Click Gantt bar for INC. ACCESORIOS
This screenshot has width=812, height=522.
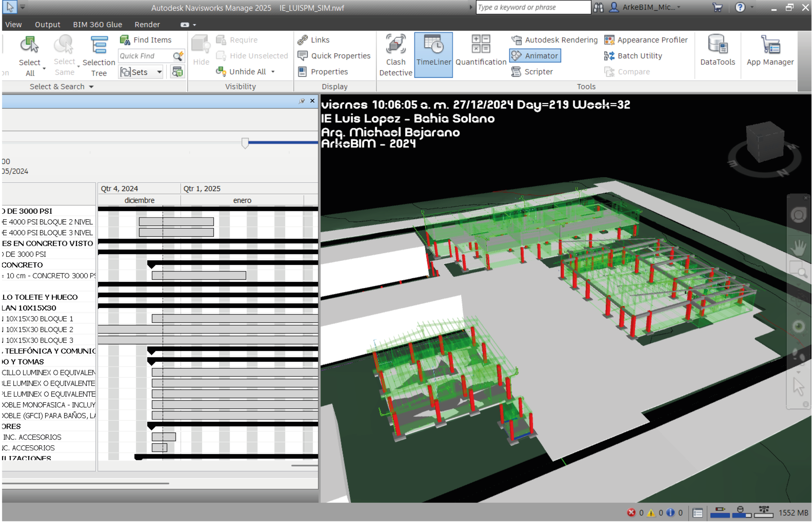(x=164, y=437)
